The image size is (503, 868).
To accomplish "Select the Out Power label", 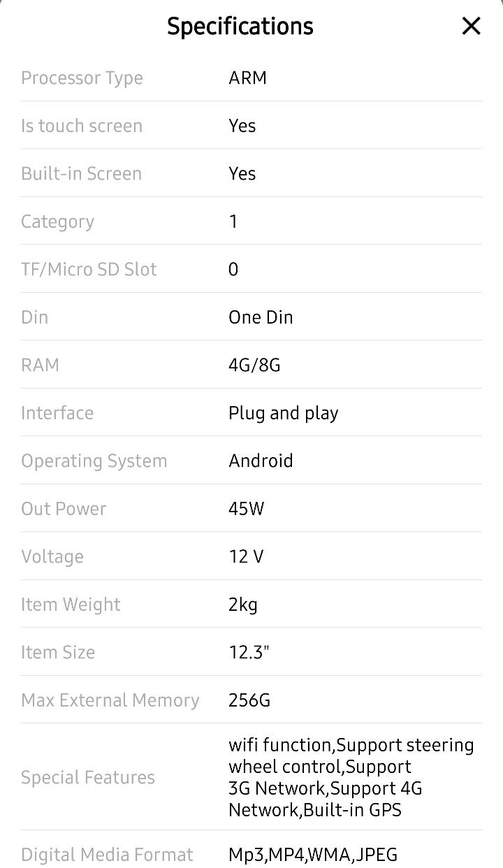I will pyautogui.click(x=64, y=509).
